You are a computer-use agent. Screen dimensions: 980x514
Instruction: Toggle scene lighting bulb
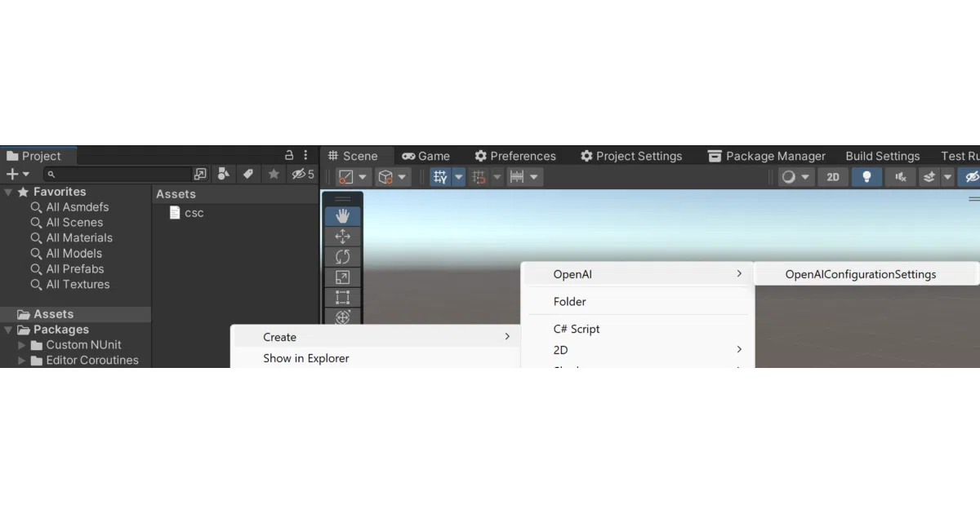click(x=866, y=177)
